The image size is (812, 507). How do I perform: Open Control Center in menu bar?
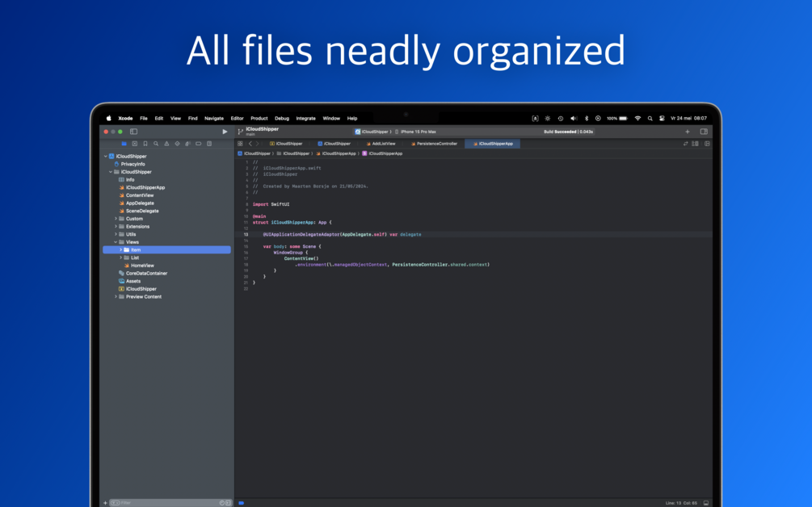pos(662,119)
